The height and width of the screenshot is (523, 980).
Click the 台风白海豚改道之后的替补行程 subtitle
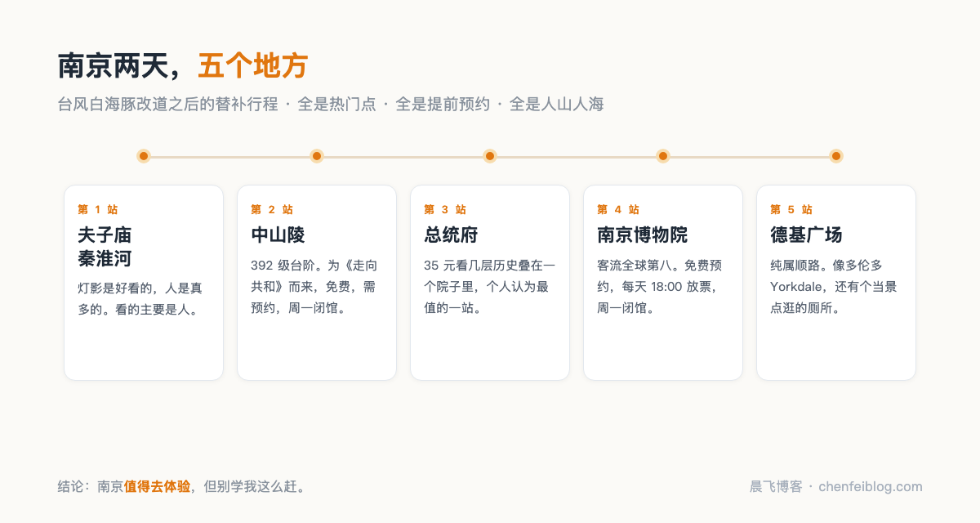click(x=168, y=105)
